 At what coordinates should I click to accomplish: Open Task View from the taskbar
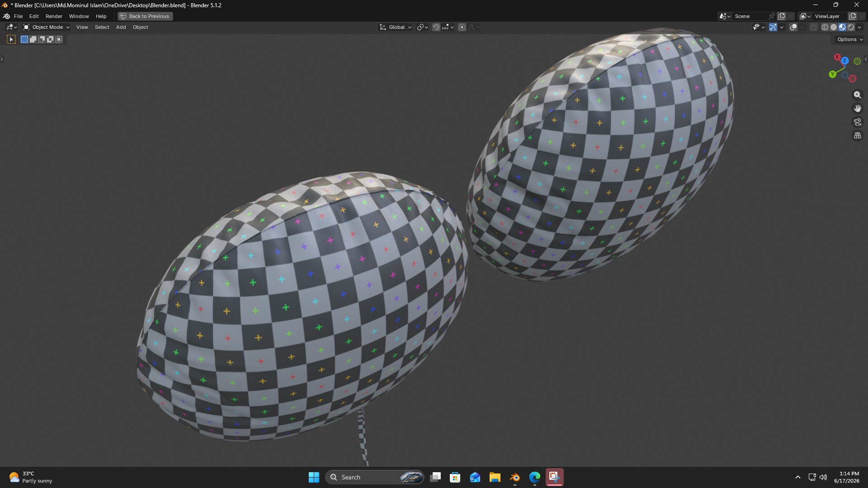(435, 477)
